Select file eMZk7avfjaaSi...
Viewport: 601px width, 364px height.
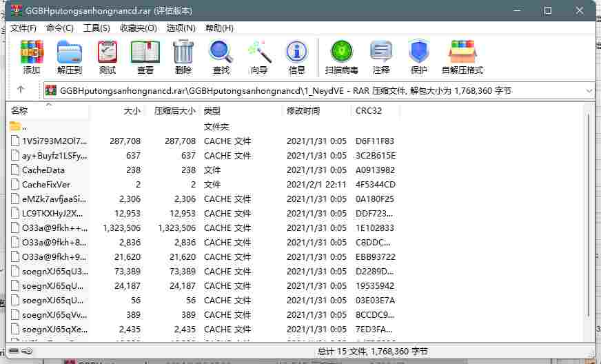pos(54,199)
